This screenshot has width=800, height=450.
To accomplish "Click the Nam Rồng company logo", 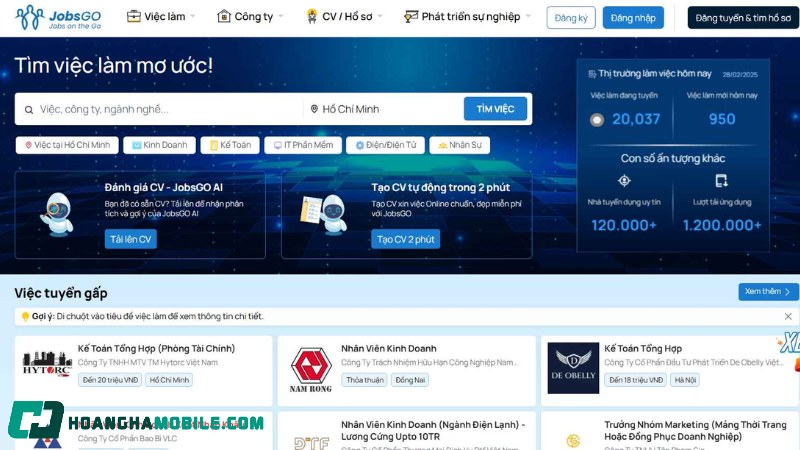I will coord(311,370).
